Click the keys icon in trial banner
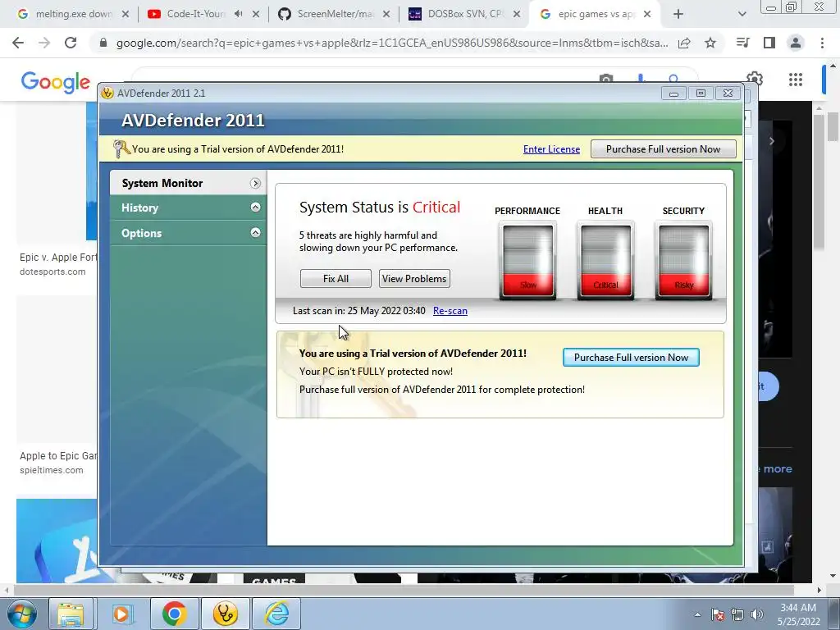This screenshot has width=840, height=630. tap(121, 149)
